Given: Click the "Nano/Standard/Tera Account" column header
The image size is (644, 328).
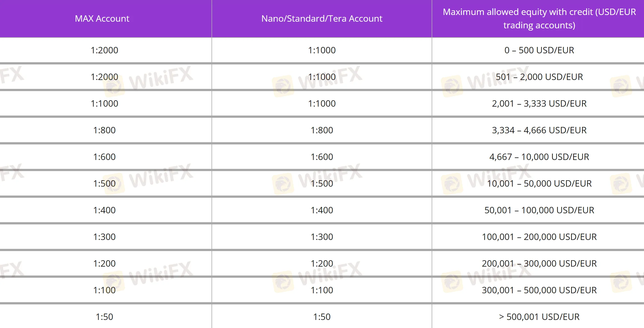Looking at the screenshot, I should tap(322, 19).
